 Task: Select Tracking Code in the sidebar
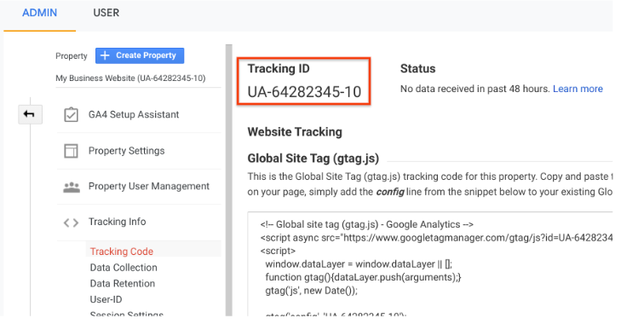(x=122, y=252)
